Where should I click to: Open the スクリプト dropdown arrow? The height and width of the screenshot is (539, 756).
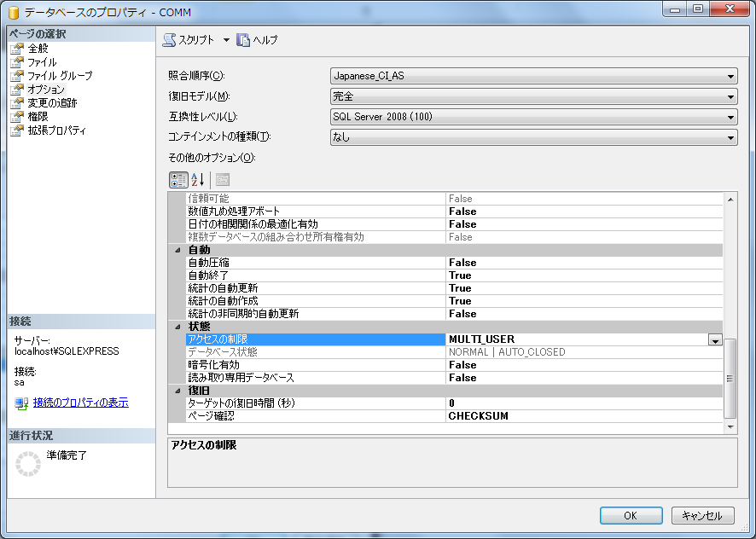point(226,40)
